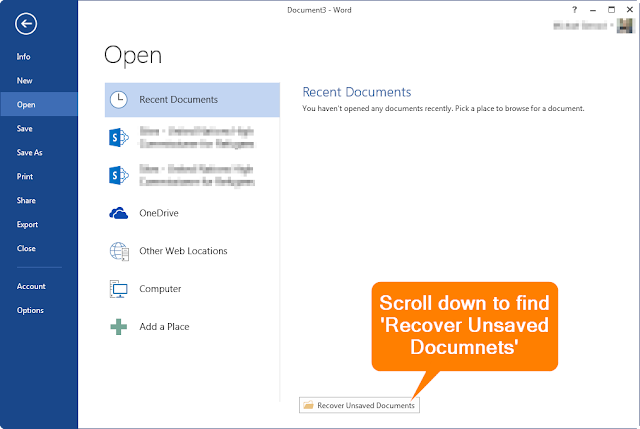Select the Recent Documents label
This screenshot has width=640, height=429.
178,100
